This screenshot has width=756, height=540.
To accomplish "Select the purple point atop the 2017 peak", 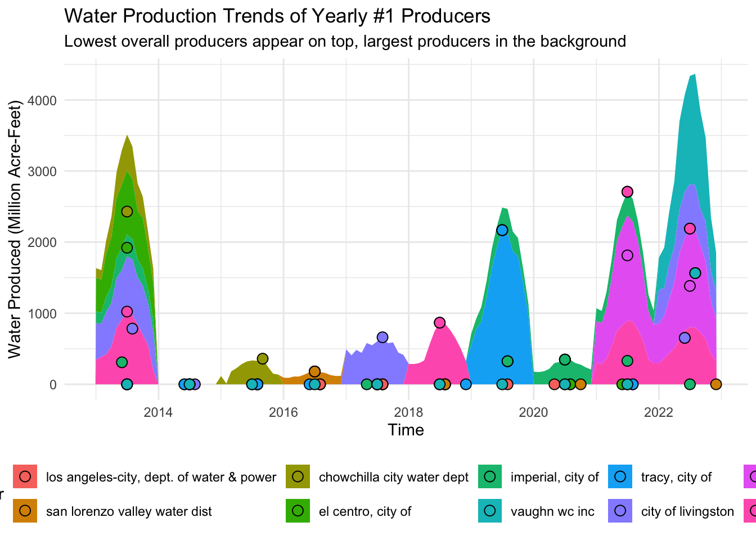I will coord(382,337).
